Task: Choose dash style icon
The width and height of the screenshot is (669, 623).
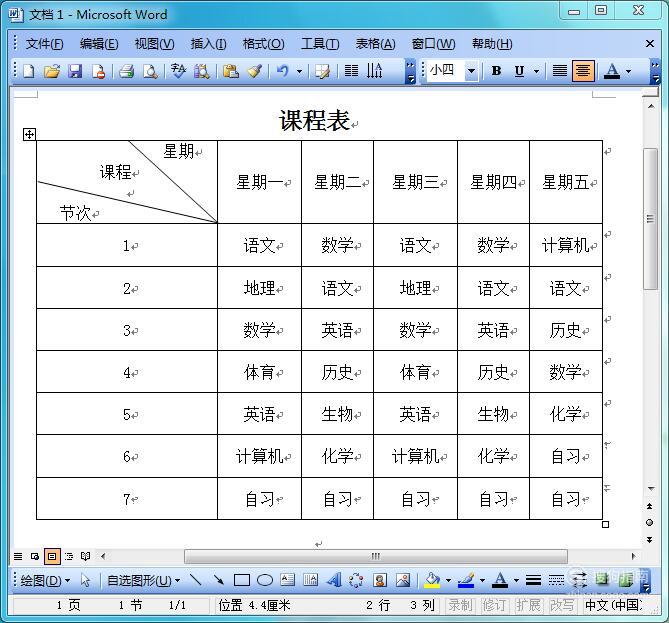Action: [x=556, y=580]
